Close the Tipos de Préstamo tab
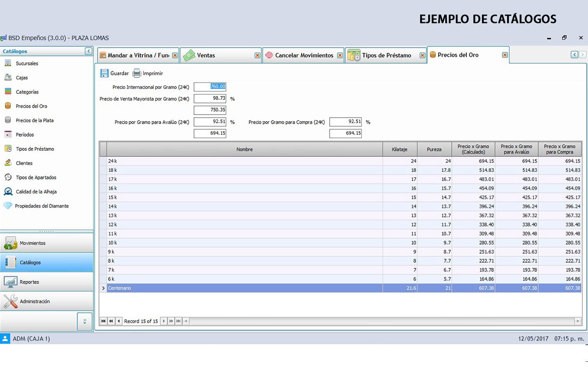588x392 pixels. point(422,55)
